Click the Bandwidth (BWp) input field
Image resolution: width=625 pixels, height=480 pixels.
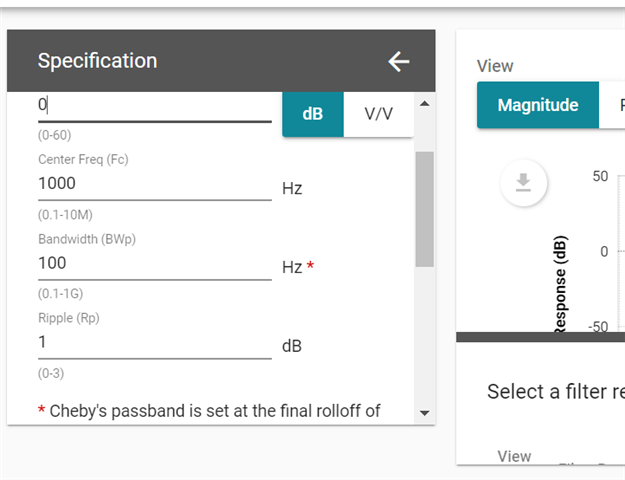coord(154,263)
